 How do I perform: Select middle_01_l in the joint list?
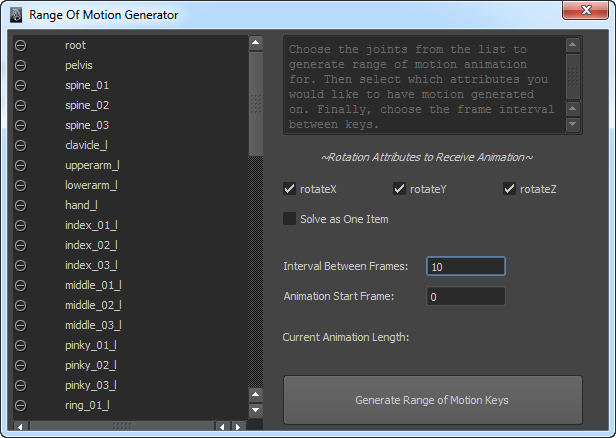click(x=93, y=286)
